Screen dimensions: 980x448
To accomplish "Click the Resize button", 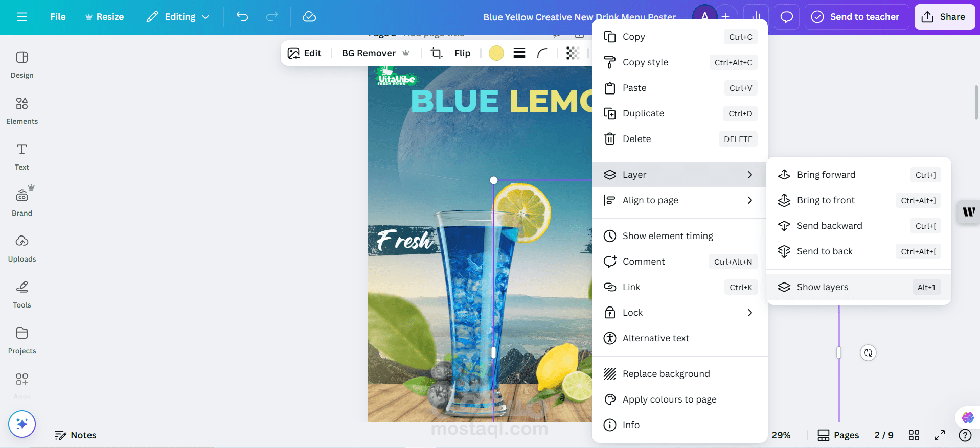I will click(x=104, y=17).
